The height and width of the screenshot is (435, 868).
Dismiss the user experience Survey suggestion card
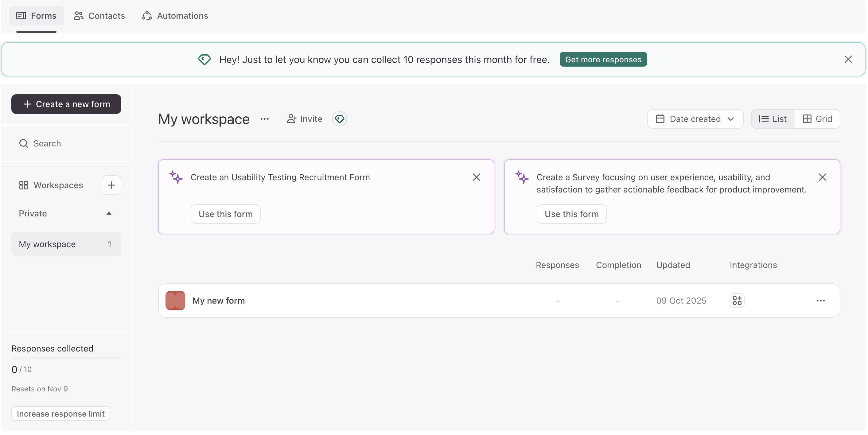tap(822, 177)
